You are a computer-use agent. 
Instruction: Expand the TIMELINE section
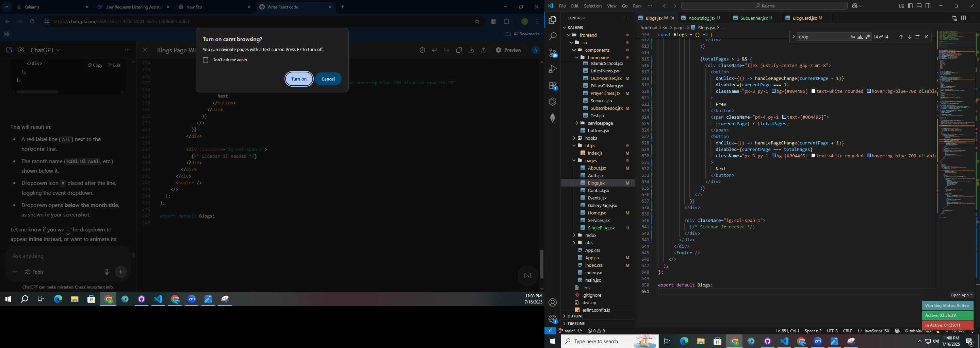[597, 323]
